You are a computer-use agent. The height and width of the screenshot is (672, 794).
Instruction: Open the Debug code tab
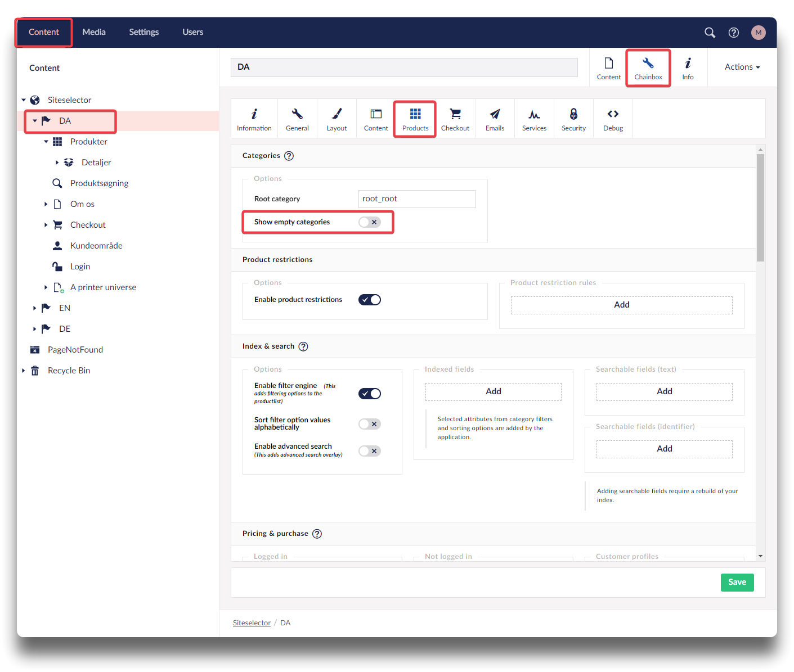[x=613, y=119]
